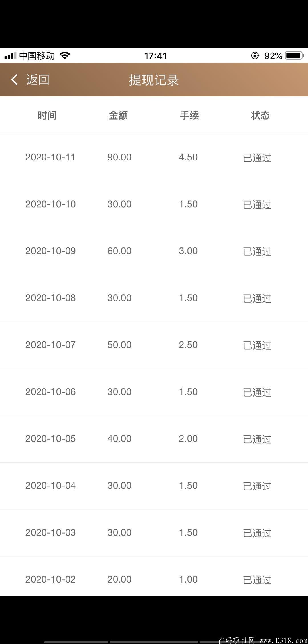Tap the 4.50 fee value
This screenshot has width=308, height=644.
[x=188, y=157]
